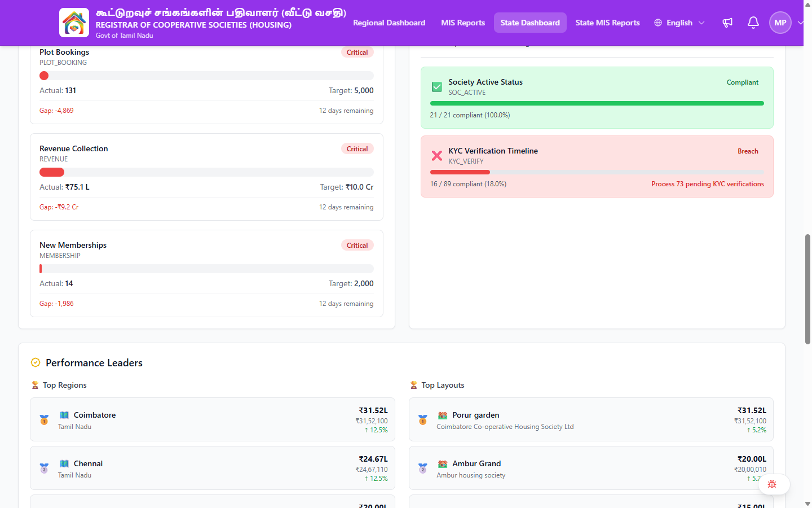Open the Regional Dashboard tab
The width and height of the screenshot is (812, 508).
[389, 23]
